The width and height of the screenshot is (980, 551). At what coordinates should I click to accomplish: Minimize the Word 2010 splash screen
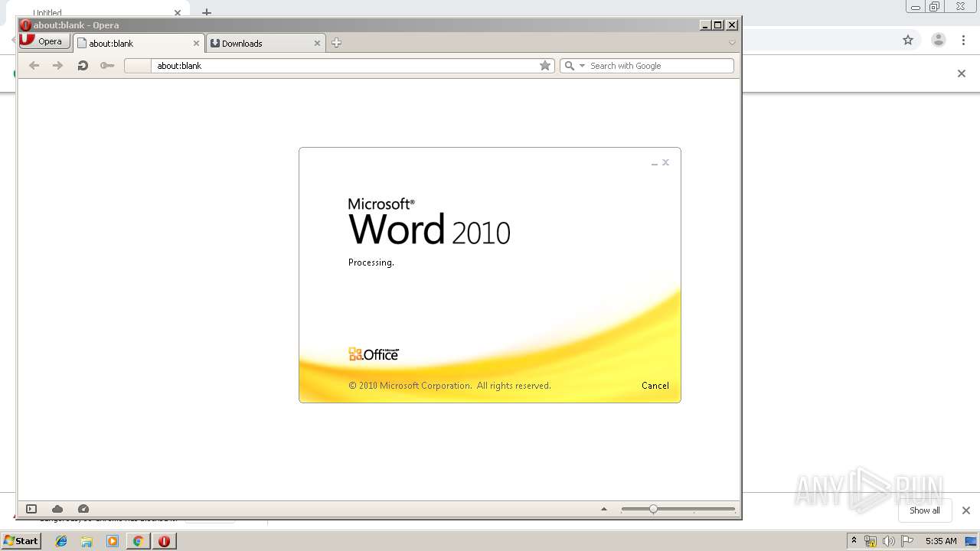[655, 163]
